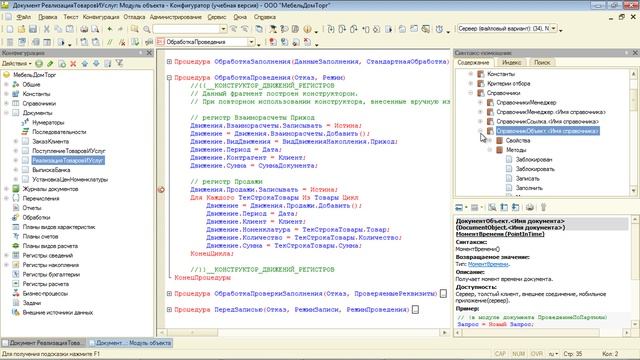Screen dimensions: 640x360
Task: Undo with the green back arrow
Action: [x=109, y=29]
